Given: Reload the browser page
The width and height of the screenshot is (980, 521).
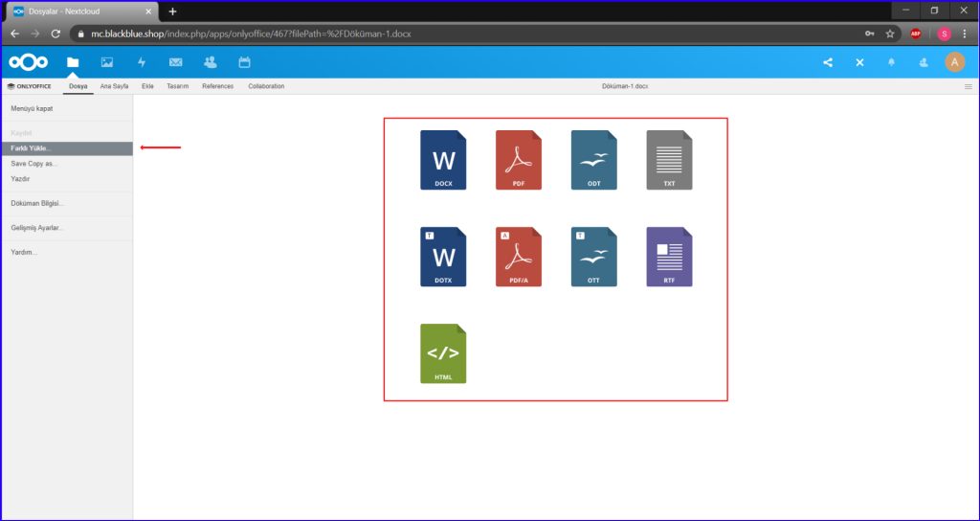Looking at the screenshot, I should click(x=56, y=34).
